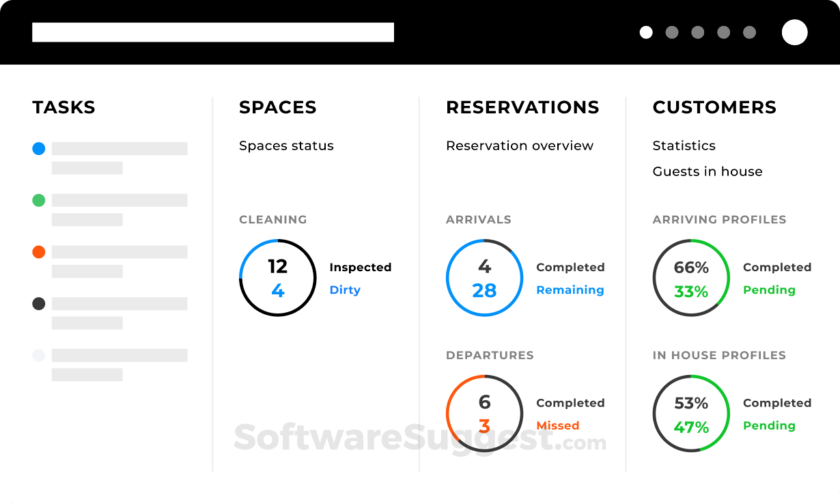Expand the Departures section

pyautogui.click(x=490, y=355)
